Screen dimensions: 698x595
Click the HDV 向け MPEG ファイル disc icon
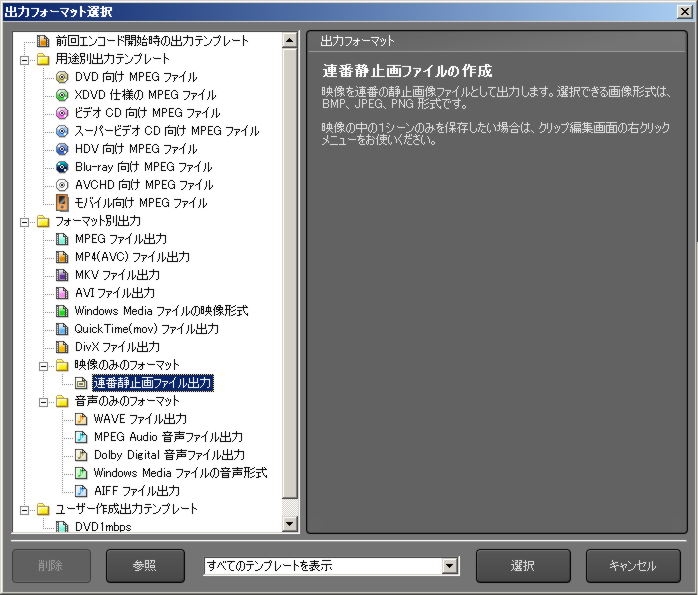click(62, 149)
